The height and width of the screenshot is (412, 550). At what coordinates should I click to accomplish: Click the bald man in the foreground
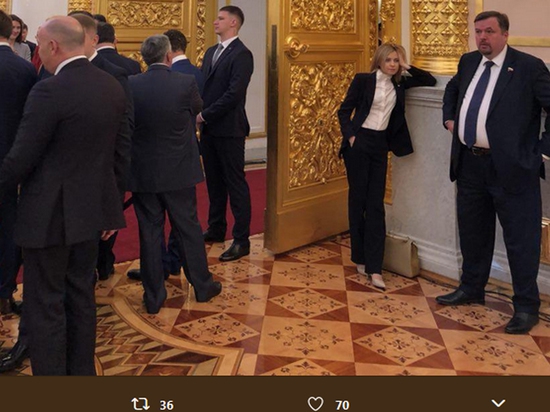pyautogui.click(x=65, y=196)
